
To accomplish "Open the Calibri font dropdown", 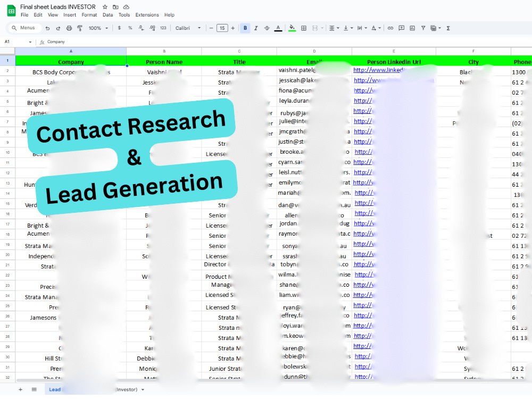I will coord(188,28).
